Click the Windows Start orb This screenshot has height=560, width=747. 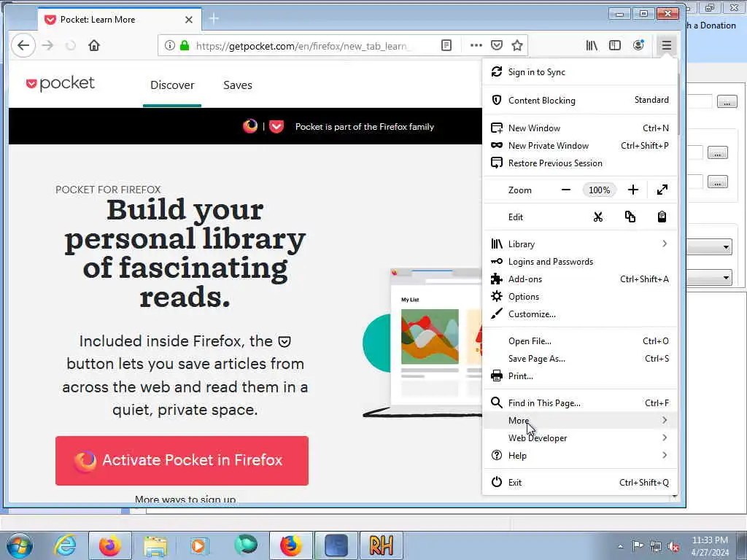click(19, 545)
